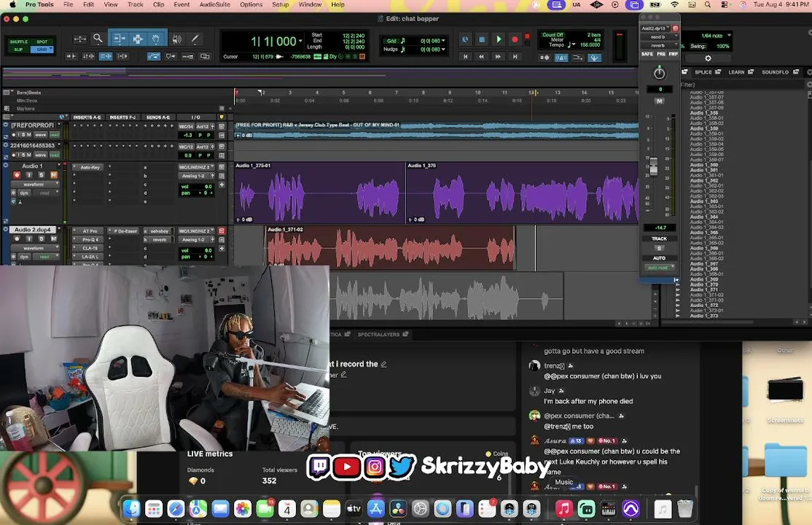Unmute the Audio 1 track
The height and width of the screenshot is (525, 812).
coord(53,175)
